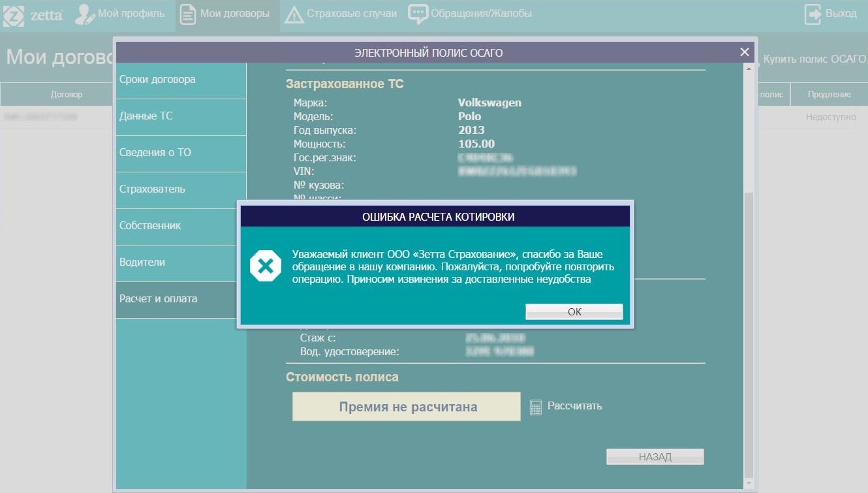Click the Стоимость полиса heading
The height and width of the screenshot is (493, 868).
coord(342,377)
